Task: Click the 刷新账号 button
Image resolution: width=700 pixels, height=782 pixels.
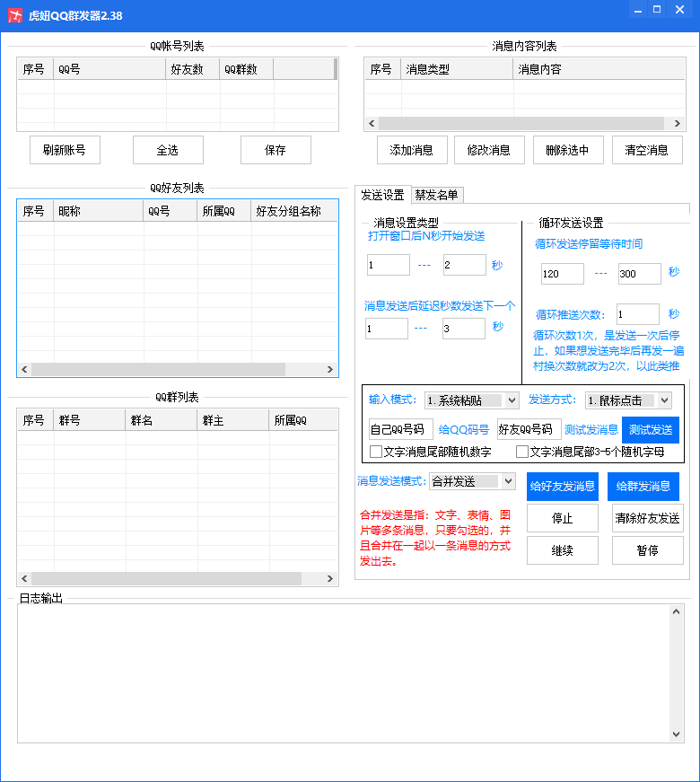Action: click(65, 150)
